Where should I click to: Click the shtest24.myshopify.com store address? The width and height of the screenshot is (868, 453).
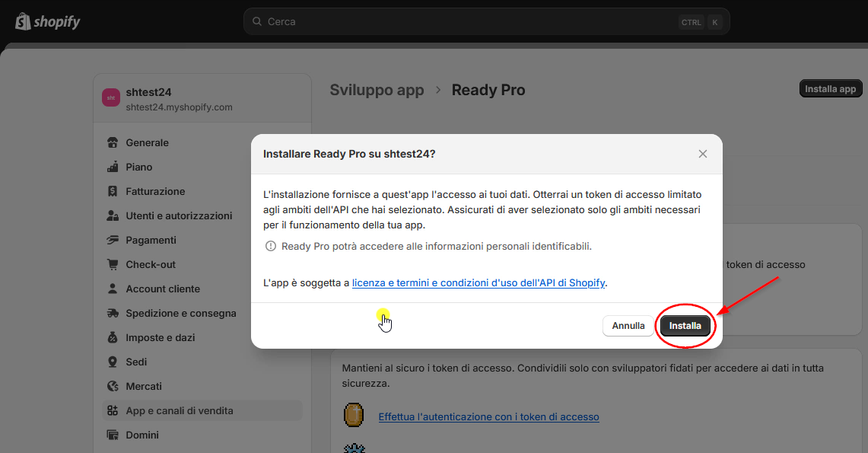click(179, 107)
